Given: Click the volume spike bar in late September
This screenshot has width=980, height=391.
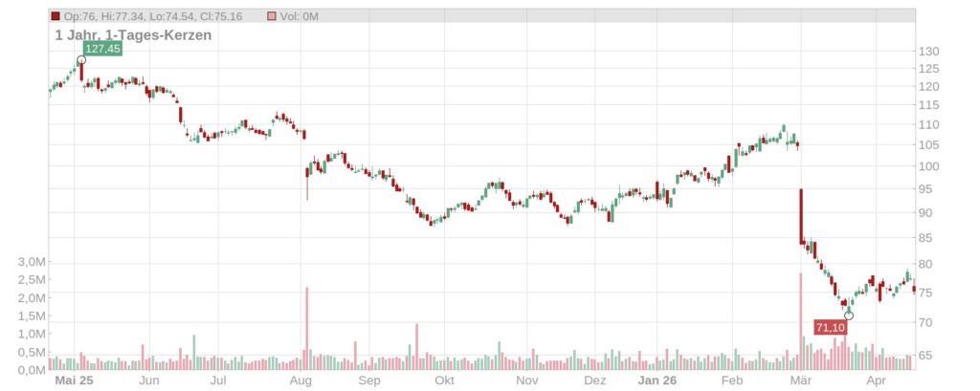Looking at the screenshot, I should click(x=416, y=345).
